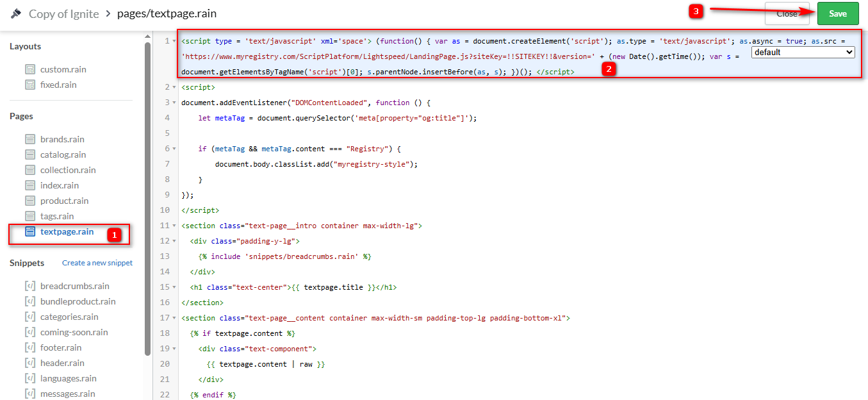Click the coming-soon.rain snippet icon
Viewport: 868px width, 400px height.
pyautogui.click(x=30, y=332)
